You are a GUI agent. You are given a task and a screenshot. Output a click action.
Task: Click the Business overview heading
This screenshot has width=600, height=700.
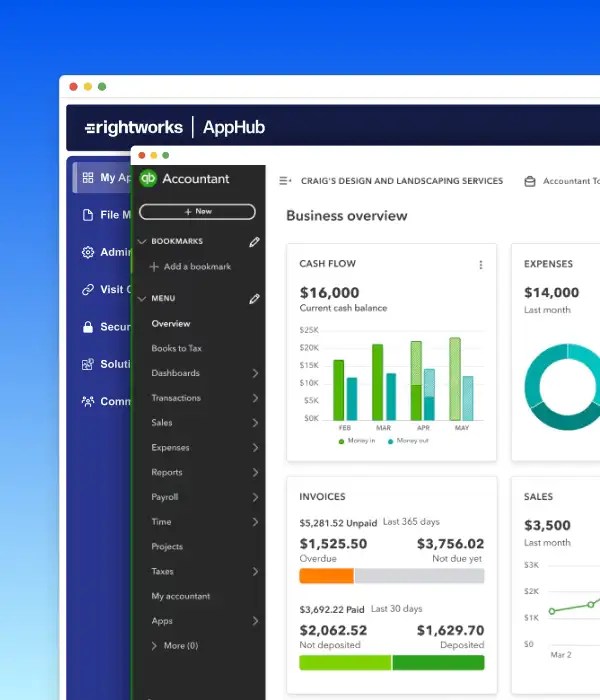(x=347, y=216)
